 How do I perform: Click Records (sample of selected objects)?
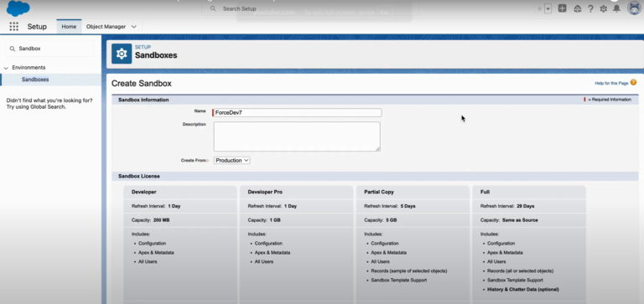[409, 271]
